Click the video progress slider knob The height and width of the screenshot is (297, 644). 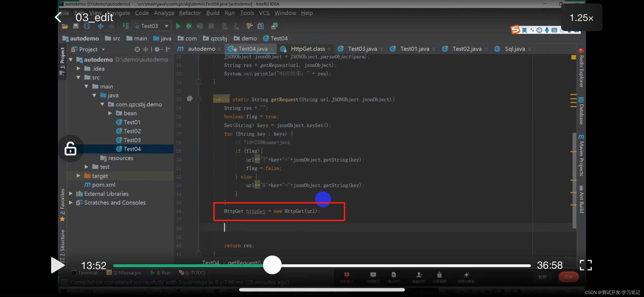(x=272, y=265)
